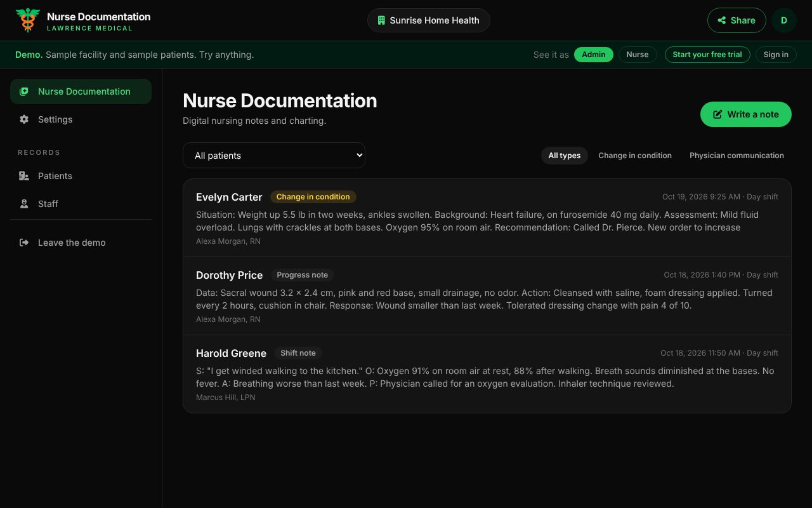This screenshot has width=812, height=508.
Task: Click Leave the demo
Action: pos(81,243)
